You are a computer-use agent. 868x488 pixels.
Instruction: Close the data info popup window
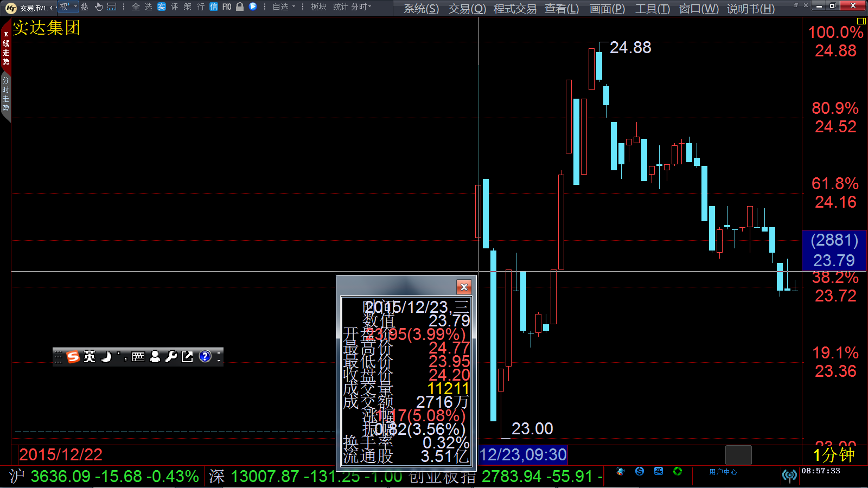tap(464, 287)
